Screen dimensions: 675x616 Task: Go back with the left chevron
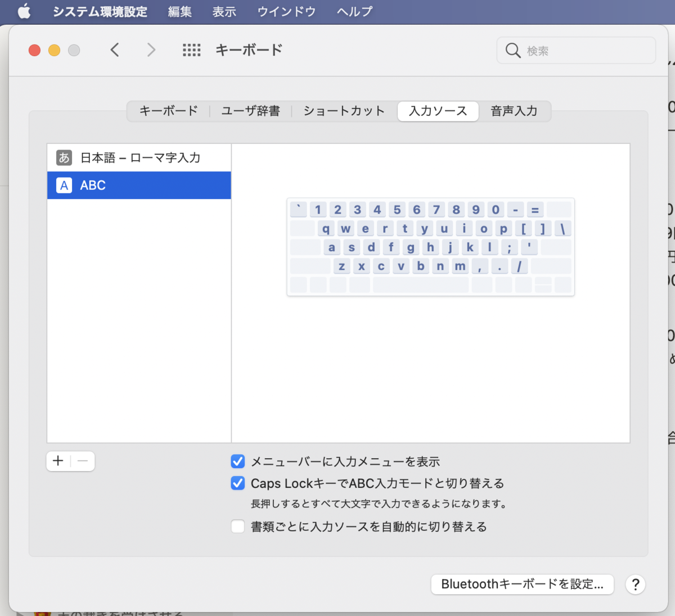(115, 50)
